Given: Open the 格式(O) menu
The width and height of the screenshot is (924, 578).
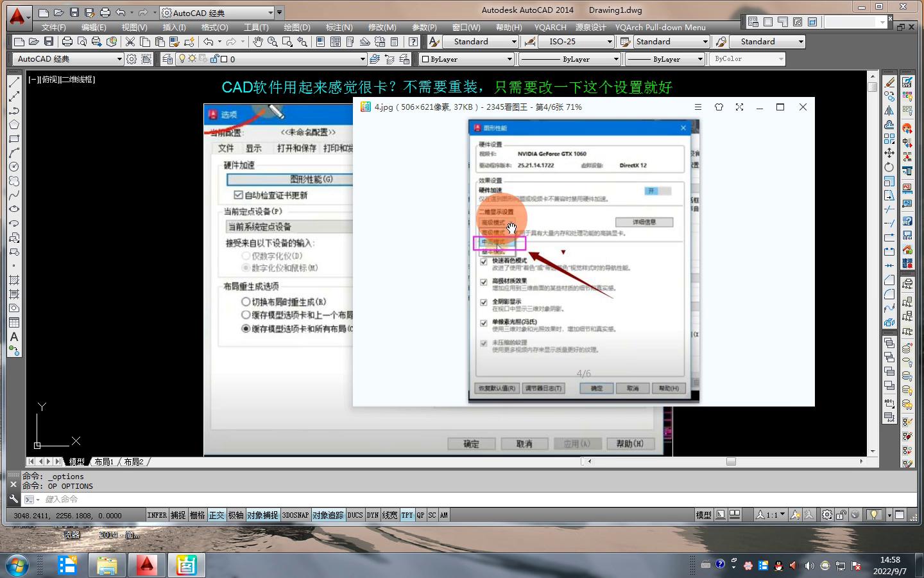Looking at the screenshot, I should 214,28.
